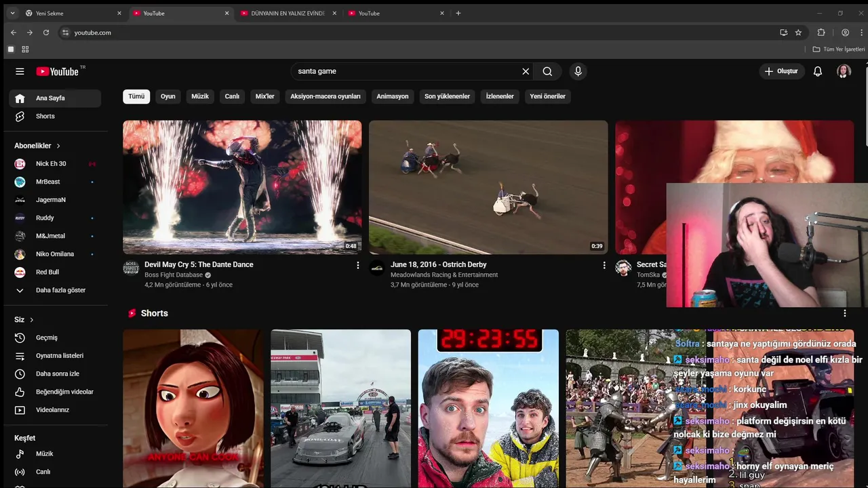
Task: Reload the page in the browser
Action: (x=46, y=33)
